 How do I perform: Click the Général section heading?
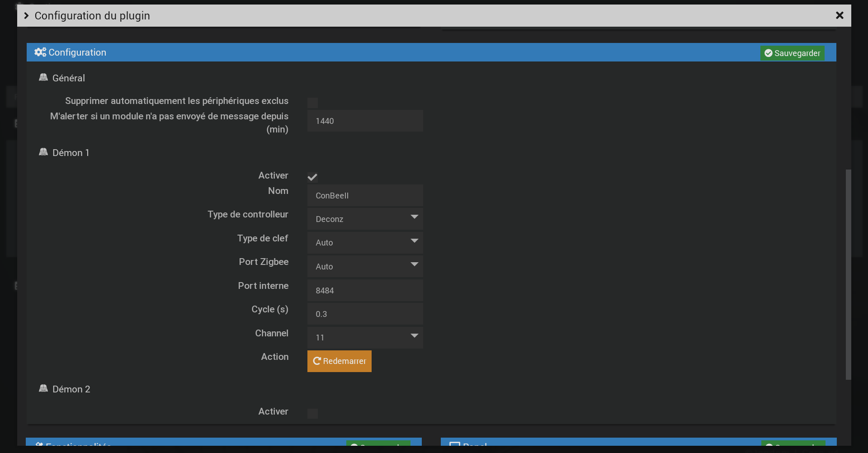pyautogui.click(x=69, y=78)
